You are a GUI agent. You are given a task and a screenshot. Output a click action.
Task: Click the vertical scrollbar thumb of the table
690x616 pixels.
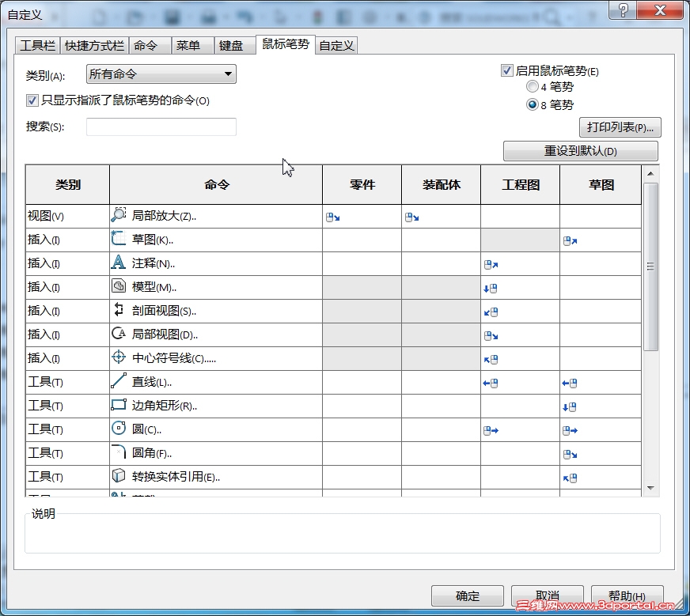[x=650, y=266]
